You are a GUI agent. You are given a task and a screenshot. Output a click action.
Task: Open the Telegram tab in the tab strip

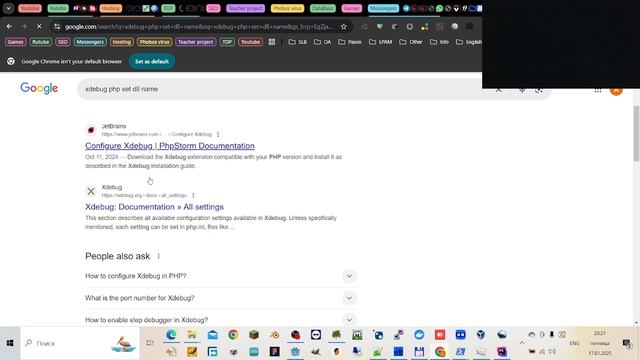(x=406, y=8)
